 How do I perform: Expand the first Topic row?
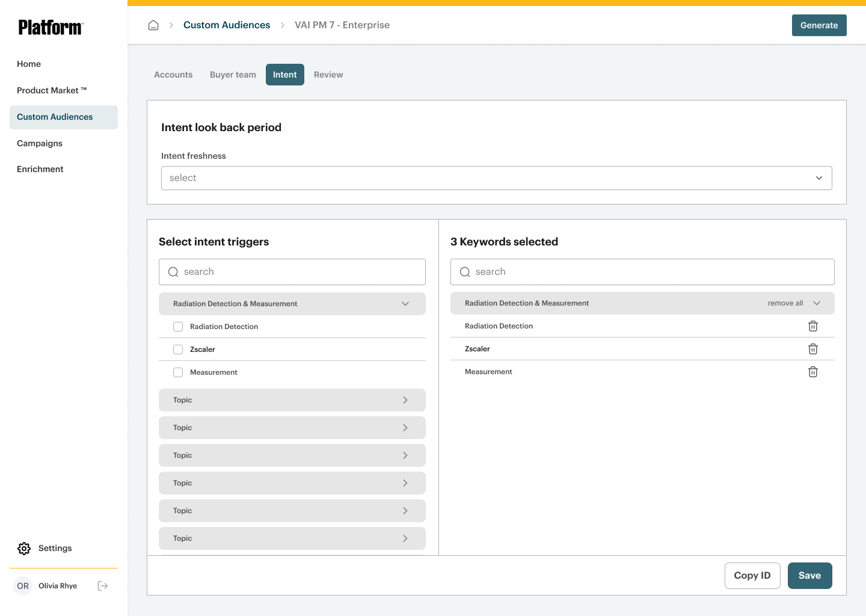click(292, 400)
